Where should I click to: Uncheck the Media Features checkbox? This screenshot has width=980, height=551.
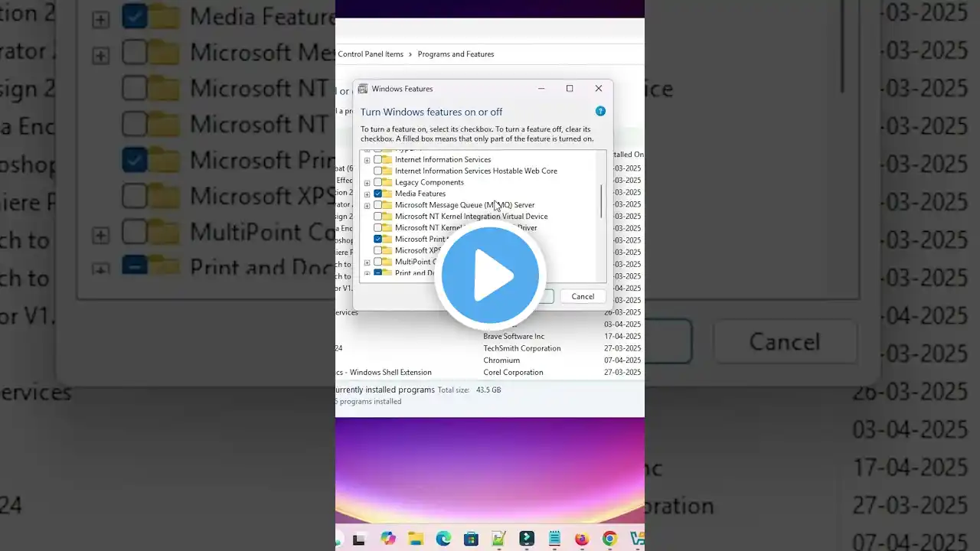tap(377, 194)
